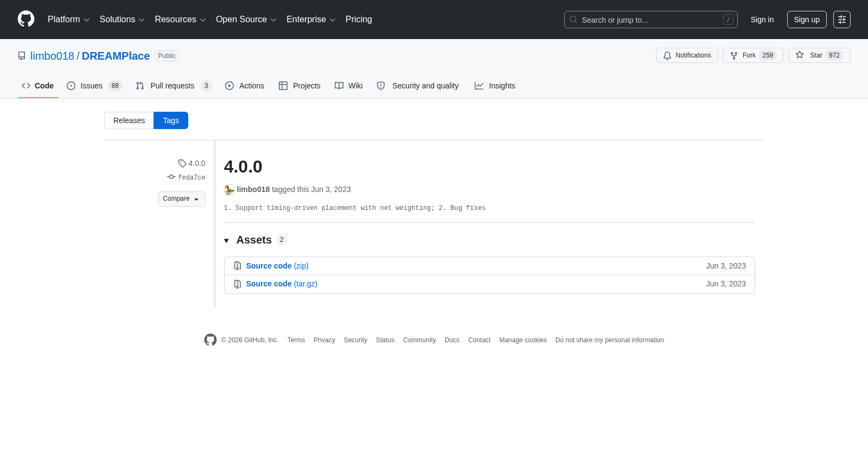
Task: Open the limbo018 owner profile link
Action: point(52,56)
